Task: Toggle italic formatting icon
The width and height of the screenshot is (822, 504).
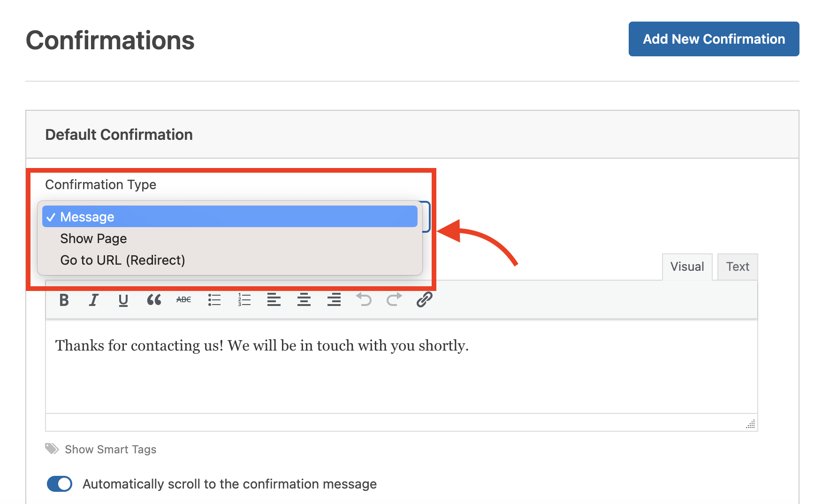Action: (94, 299)
